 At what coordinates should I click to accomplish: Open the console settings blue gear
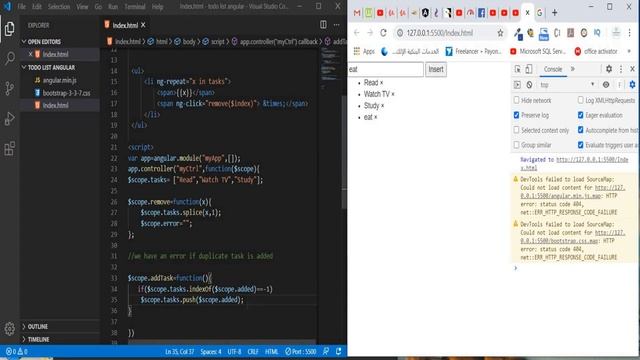click(x=632, y=84)
